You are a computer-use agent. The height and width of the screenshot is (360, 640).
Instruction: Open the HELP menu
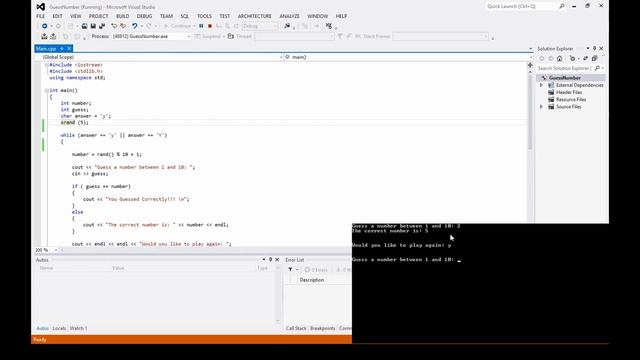(x=341, y=16)
